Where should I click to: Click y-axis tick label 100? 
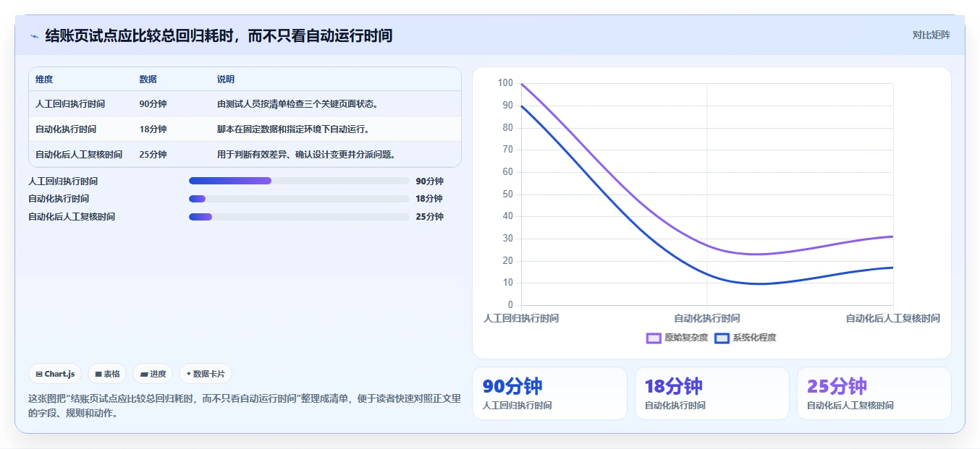[505, 83]
